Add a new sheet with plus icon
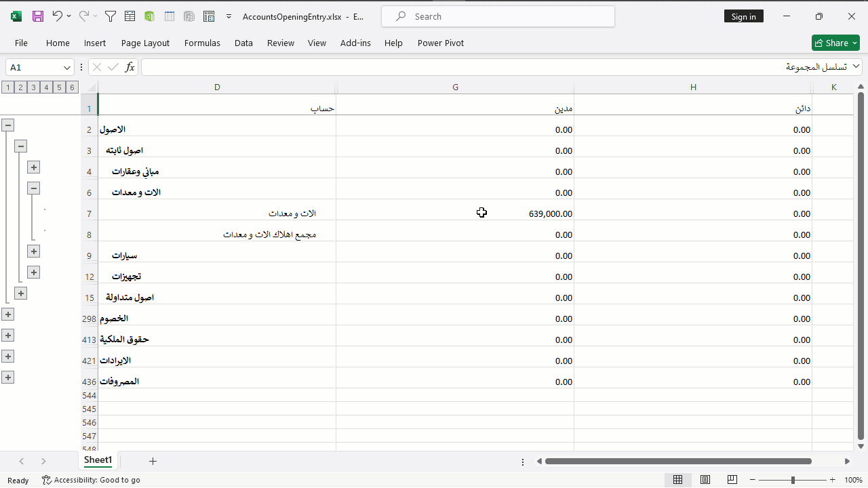The width and height of the screenshot is (868, 488). click(153, 461)
